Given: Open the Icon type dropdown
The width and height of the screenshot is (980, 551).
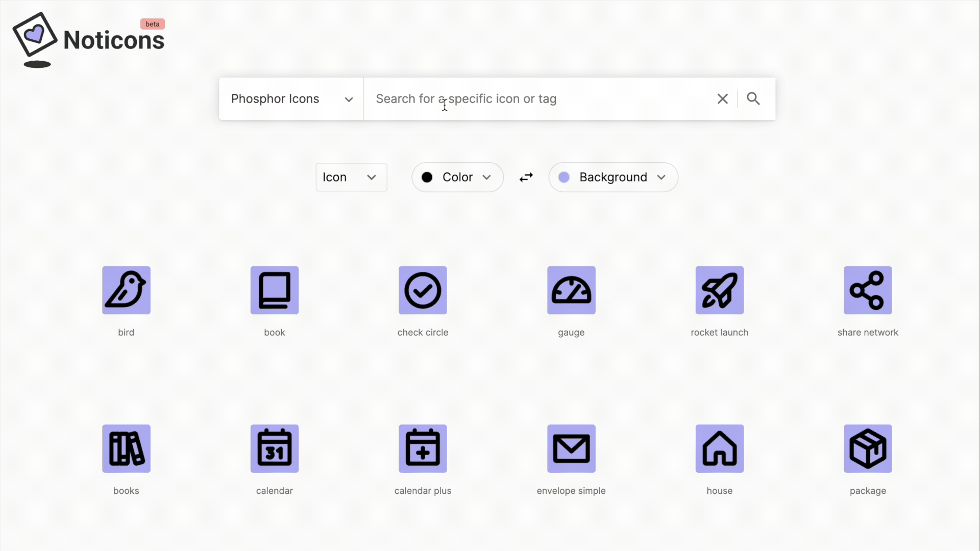Looking at the screenshot, I should 351,177.
